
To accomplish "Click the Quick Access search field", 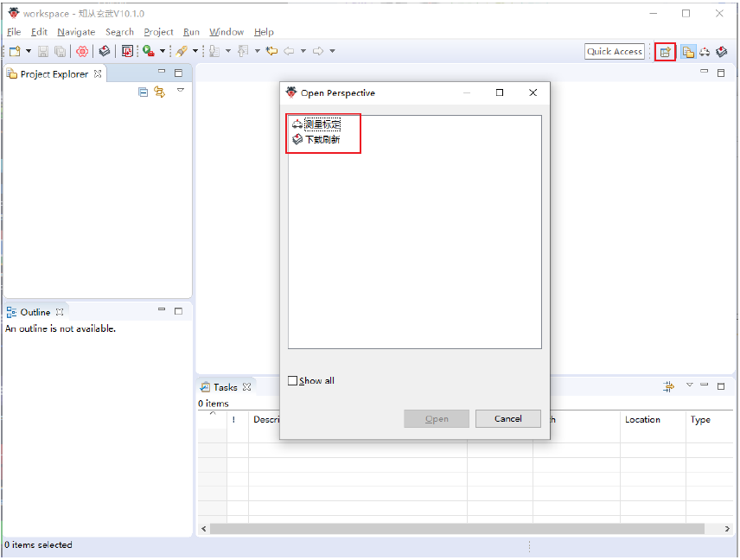I will coord(615,52).
